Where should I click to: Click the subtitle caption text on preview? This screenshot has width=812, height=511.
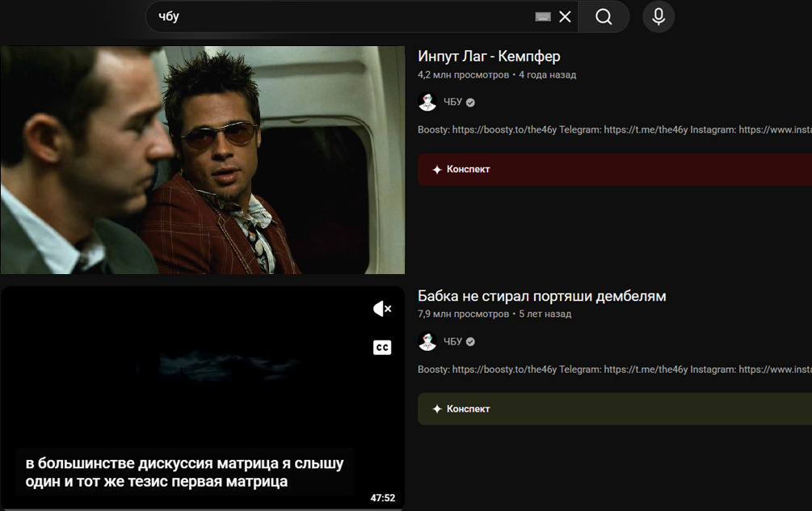tap(184, 472)
